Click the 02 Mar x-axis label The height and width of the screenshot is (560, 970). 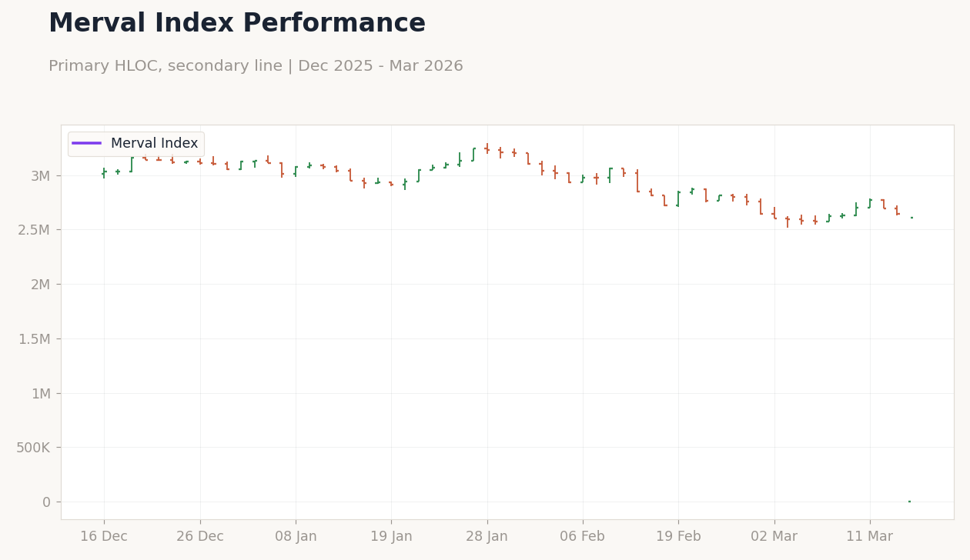[x=774, y=537]
